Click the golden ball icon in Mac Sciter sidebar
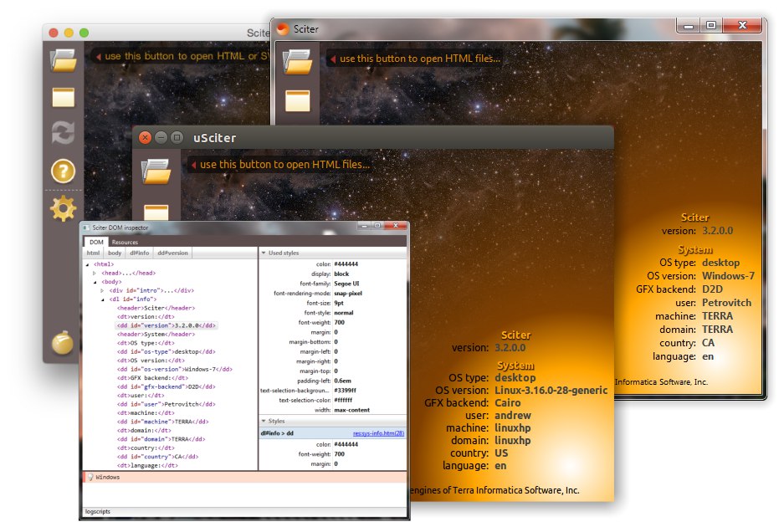The width and height of the screenshot is (784, 532). click(63, 342)
